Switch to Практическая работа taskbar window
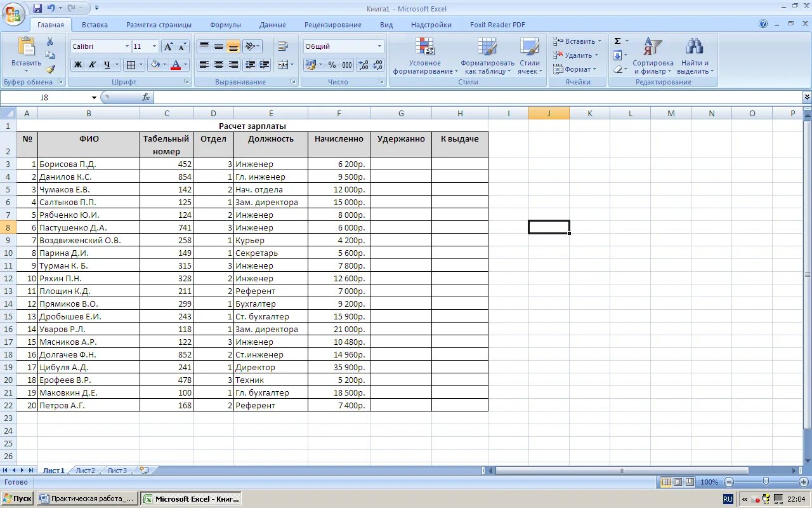Viewport: 812px width, 508px height. (88, 498)
